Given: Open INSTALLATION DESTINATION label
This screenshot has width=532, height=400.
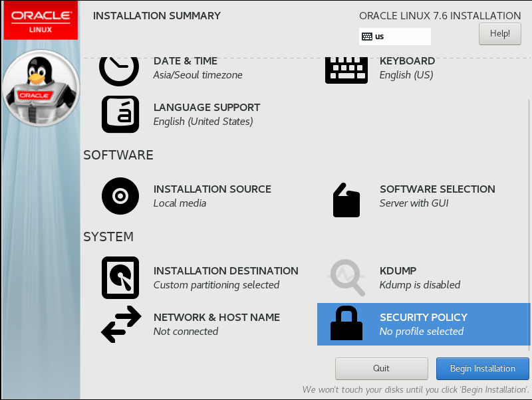Looking at the screenshot, I should 225,271.
